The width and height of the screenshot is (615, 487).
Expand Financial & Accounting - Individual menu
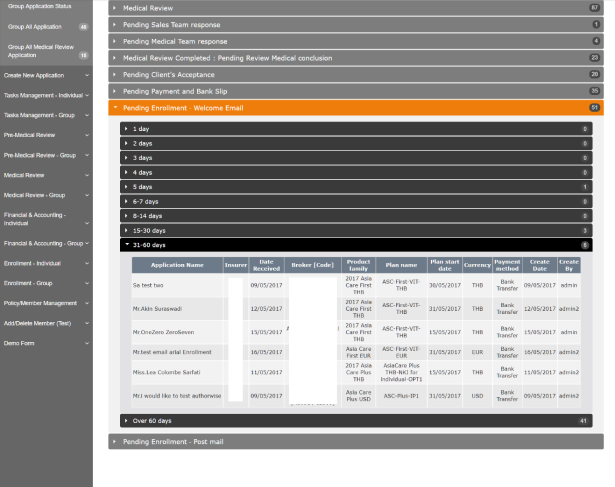pyautogui.click(x=46, y=219)
